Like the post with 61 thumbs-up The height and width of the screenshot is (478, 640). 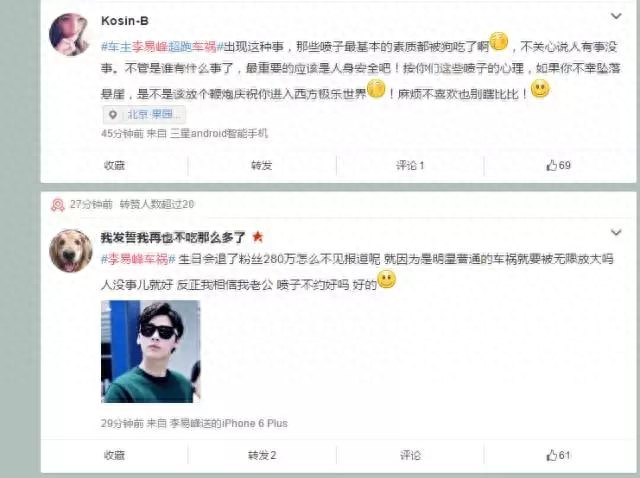pos(551,455)
